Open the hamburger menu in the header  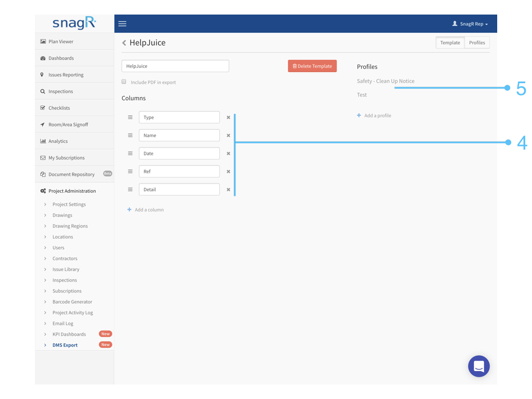(x=122, y=24)
